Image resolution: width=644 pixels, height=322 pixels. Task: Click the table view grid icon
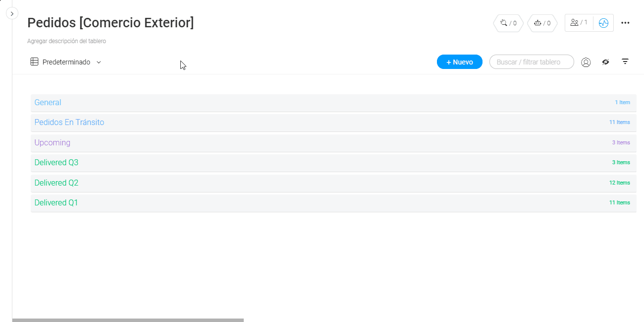click(x=35, y=62)
